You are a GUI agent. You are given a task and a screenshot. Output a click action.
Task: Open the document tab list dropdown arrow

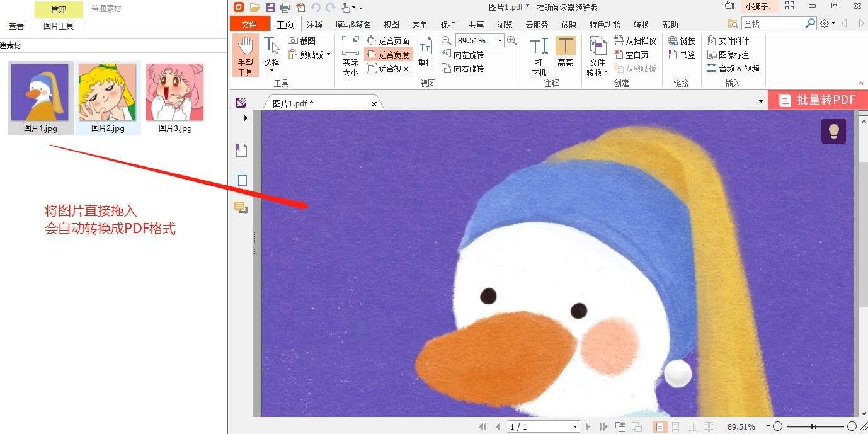[761, 101]
